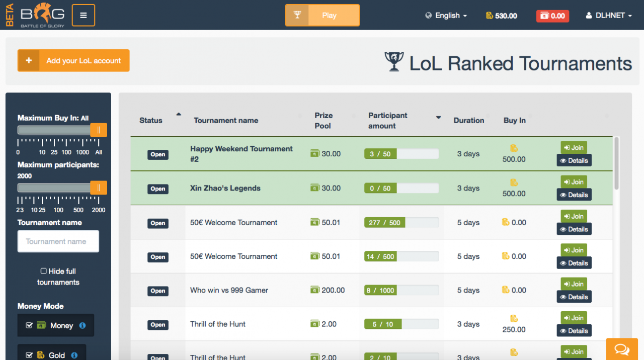Click the Open badge for Who win vs 999 Gamer
The image size is (644, 360).
coord(158,291)
